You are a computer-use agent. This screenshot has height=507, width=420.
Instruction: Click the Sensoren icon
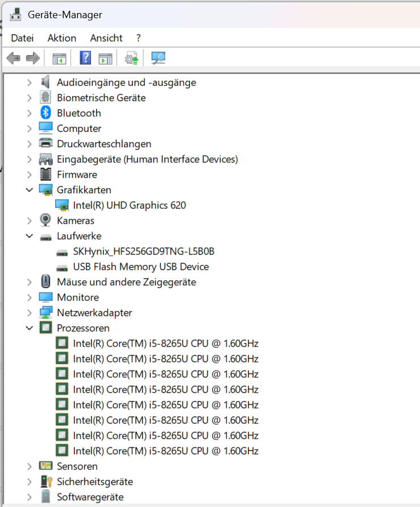45,466
